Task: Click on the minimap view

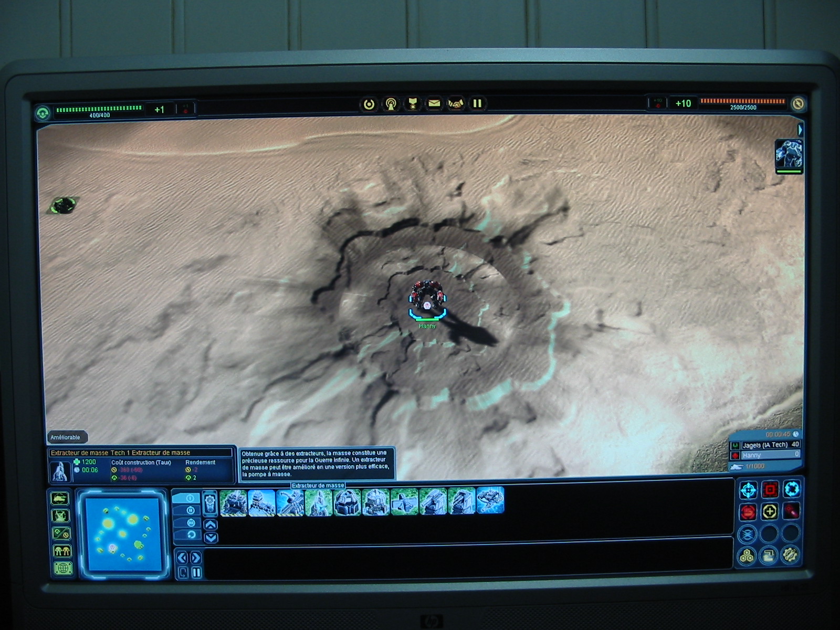Action: coord(122,534)
